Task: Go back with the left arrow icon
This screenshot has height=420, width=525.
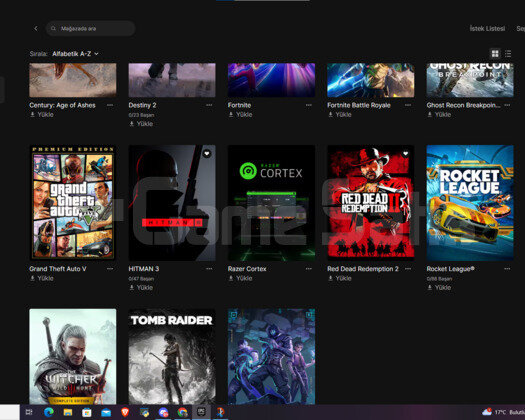Action: coord(36,28)
